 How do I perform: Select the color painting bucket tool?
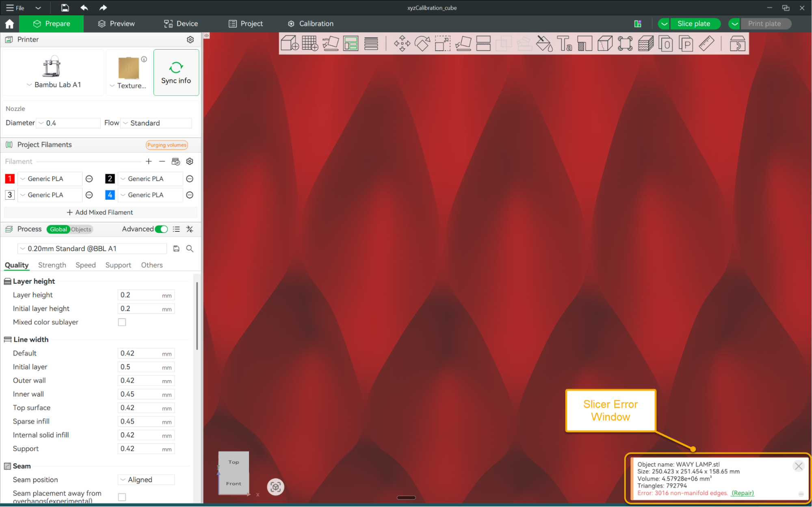point(544,43)
